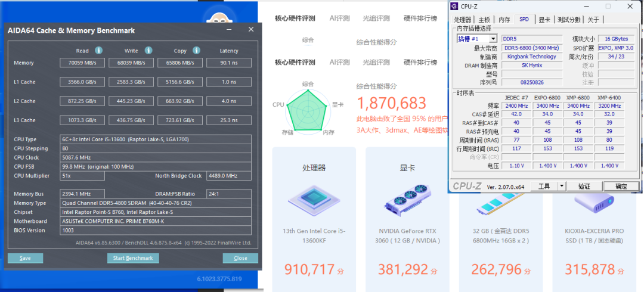
Task: Click the Memory Bus value 2394.1 MHz
Action: point(82,194)
